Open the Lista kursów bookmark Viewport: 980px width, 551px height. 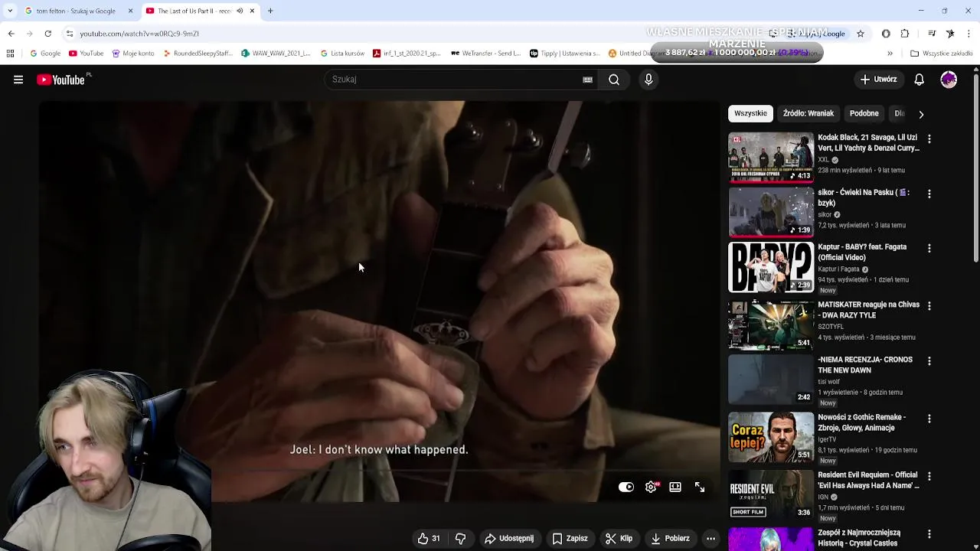click(x=342, y=54)
